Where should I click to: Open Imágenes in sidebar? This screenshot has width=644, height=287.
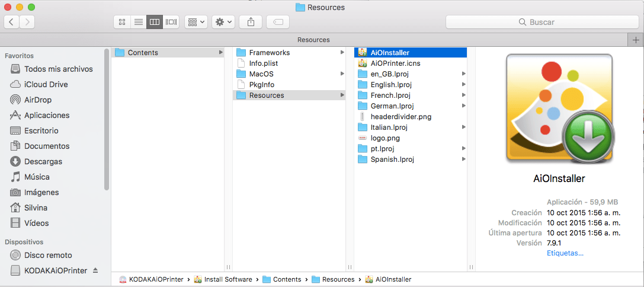point(41,193)
